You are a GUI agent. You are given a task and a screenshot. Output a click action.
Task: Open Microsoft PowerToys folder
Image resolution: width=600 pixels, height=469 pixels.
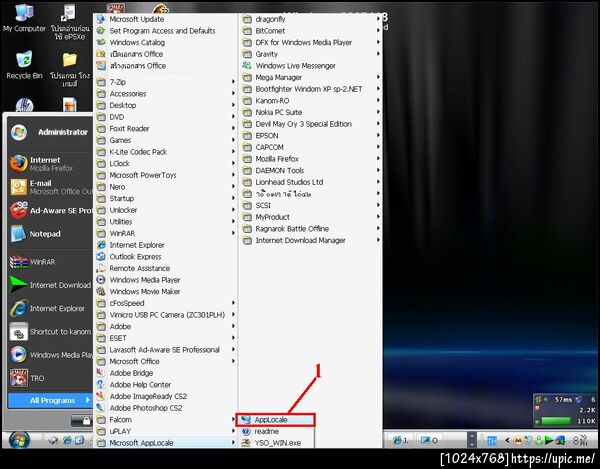(166, 175)
